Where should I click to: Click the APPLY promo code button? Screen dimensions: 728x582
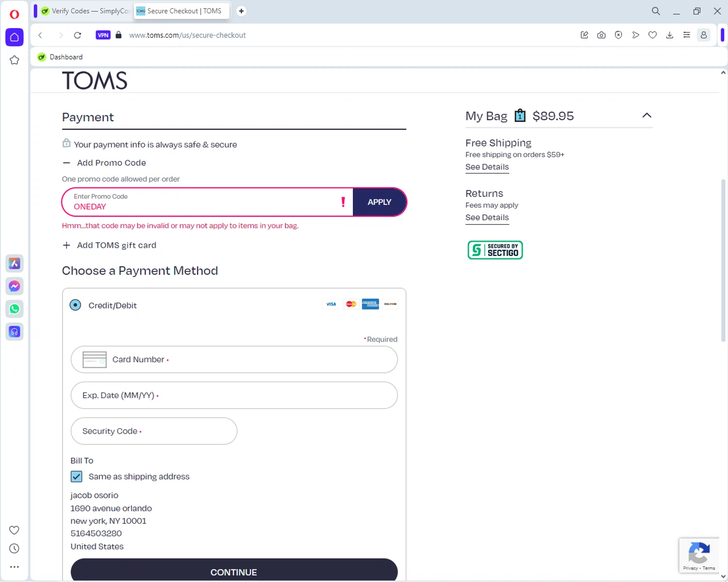380,202
